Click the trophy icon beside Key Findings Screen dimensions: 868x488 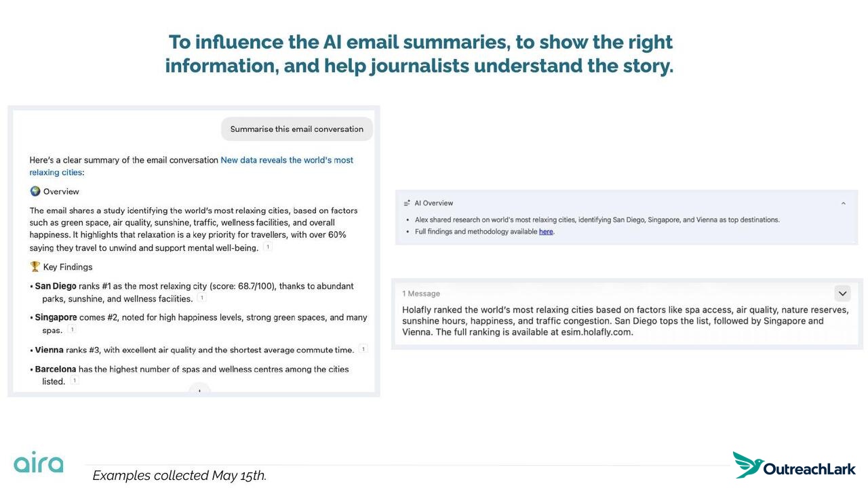[x=35, y=266]
